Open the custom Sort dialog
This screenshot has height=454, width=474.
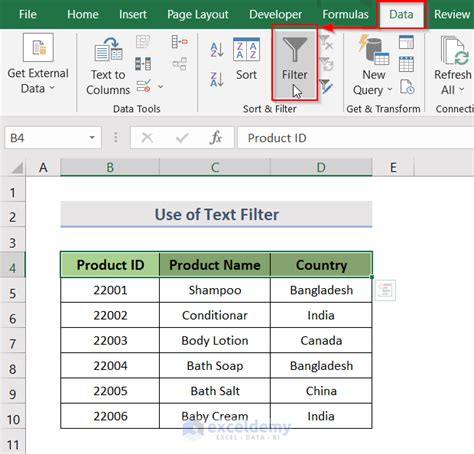click(246, 59)
